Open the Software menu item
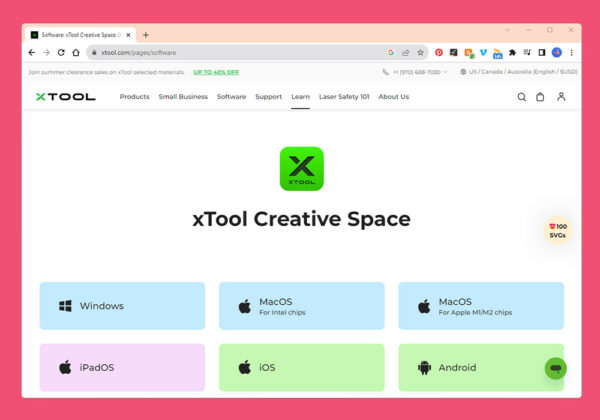The height and width of the screenshot is (420, 600). pos(232,97)
